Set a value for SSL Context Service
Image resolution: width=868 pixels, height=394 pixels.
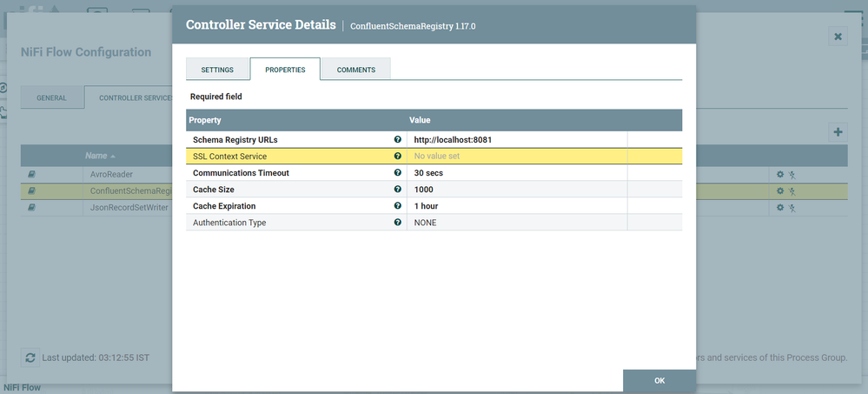pyautogui.click(x=517, y=157)
